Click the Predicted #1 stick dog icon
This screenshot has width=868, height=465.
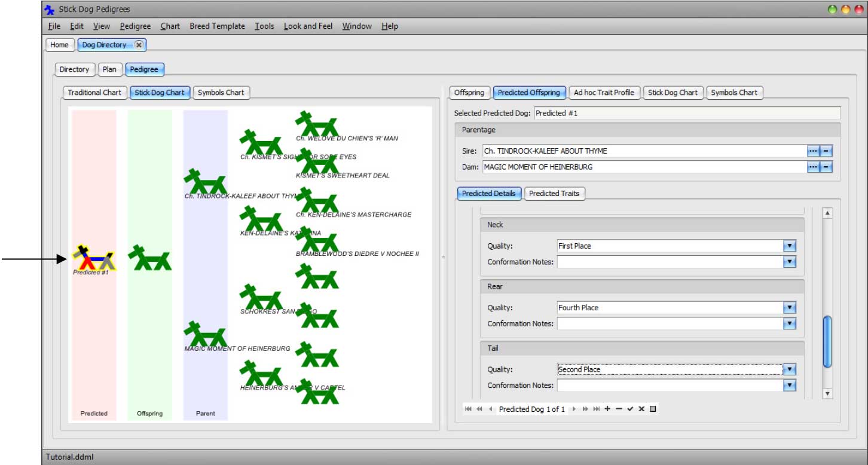coord(94,259)
